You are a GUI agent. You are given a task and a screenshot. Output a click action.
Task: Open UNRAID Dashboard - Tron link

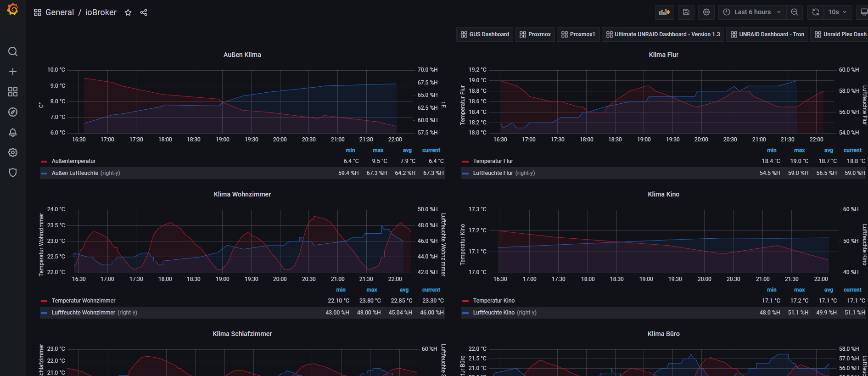[x=767, y=34]
